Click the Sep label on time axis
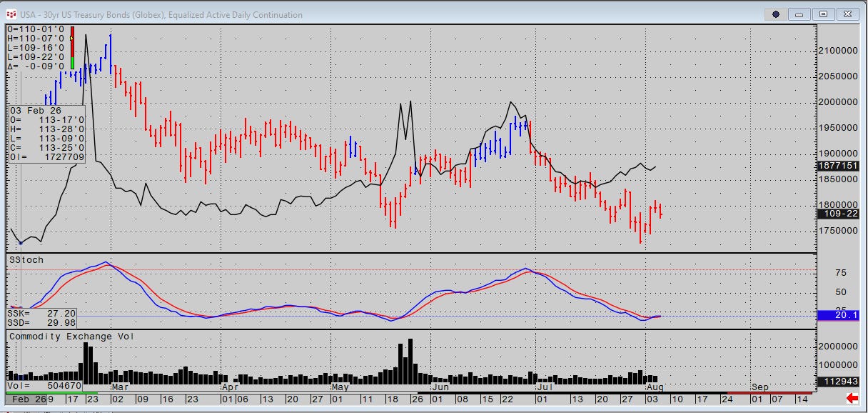This screenshot has height=413, width=868. pyautogui.click(x=760, y=387)
